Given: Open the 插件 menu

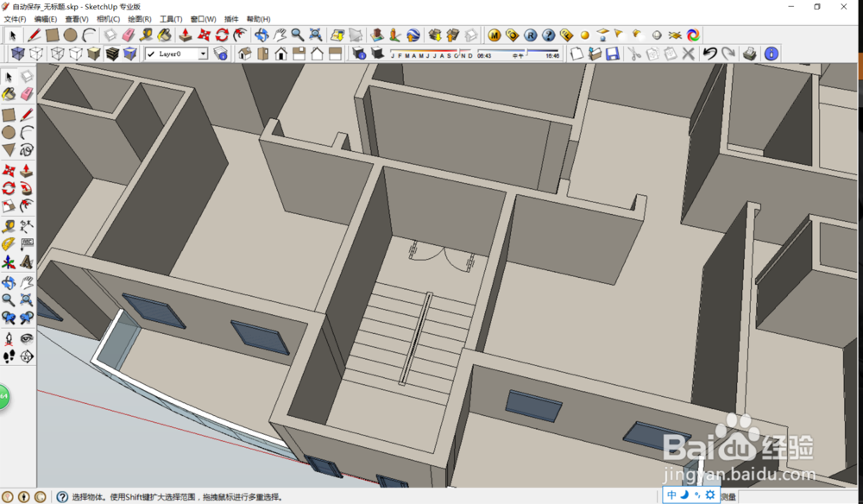Looking at the screenshot, I should 231,19.
